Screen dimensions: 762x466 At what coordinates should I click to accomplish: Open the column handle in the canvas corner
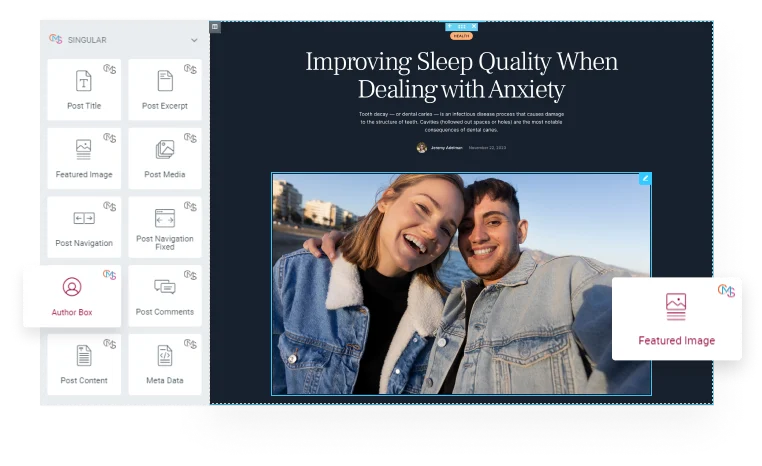215,27
